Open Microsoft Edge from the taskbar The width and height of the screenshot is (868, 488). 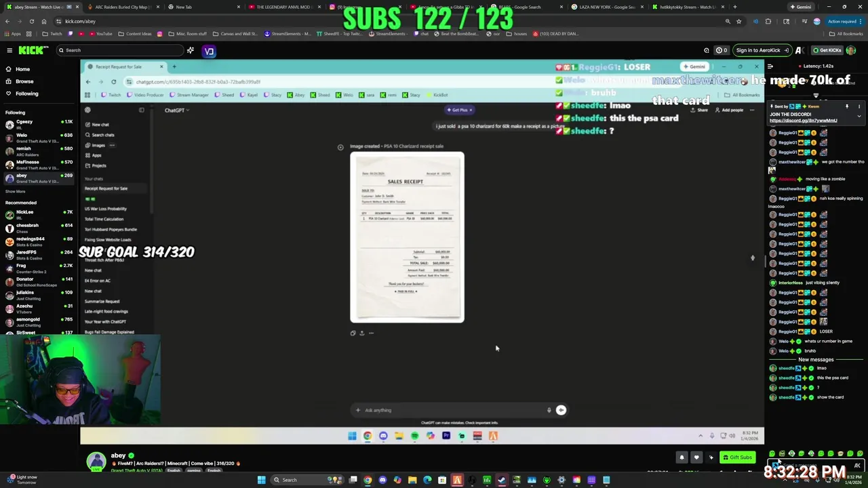[427, 480]
